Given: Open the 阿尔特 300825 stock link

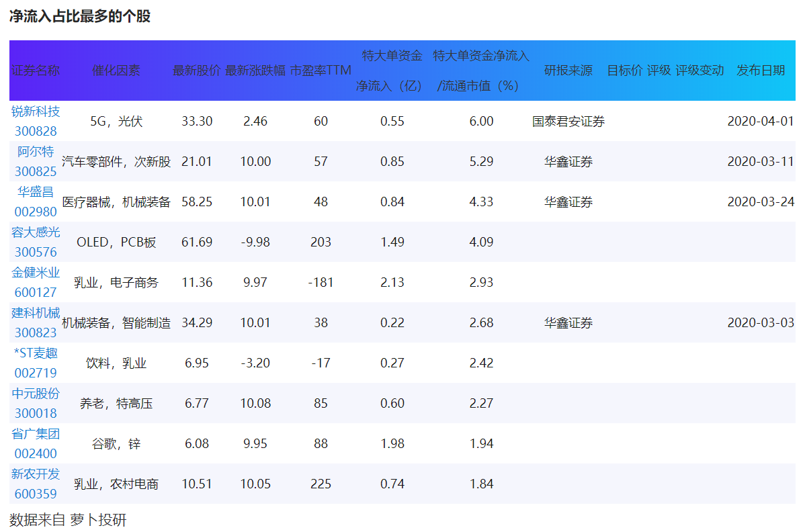Looking at the screenshot, I should pos(36,161).
